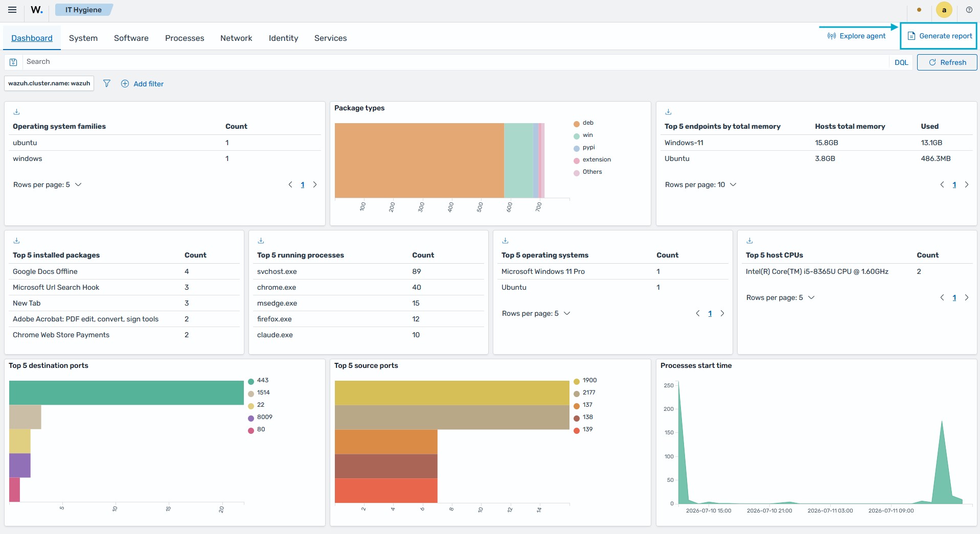Go to next page in OS families table
The width and height of the screenshot is (980, 534).
tap(315, 184)
